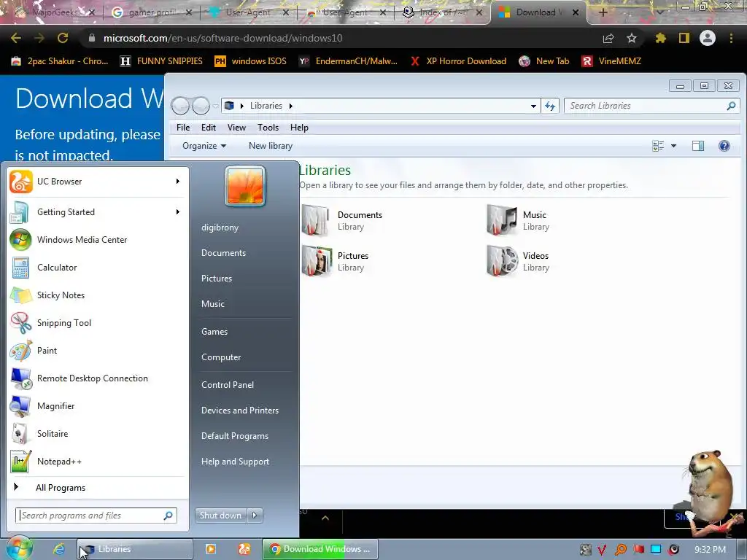Switch to Download Windows taskbar item
Screen dimensions: 747x560
[x=320, y=549]
